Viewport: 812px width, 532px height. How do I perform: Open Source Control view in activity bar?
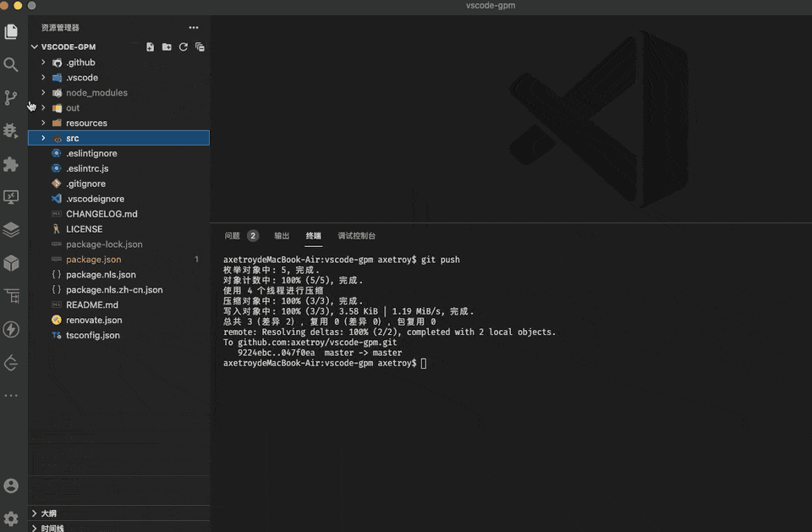[x=11, y=98]
